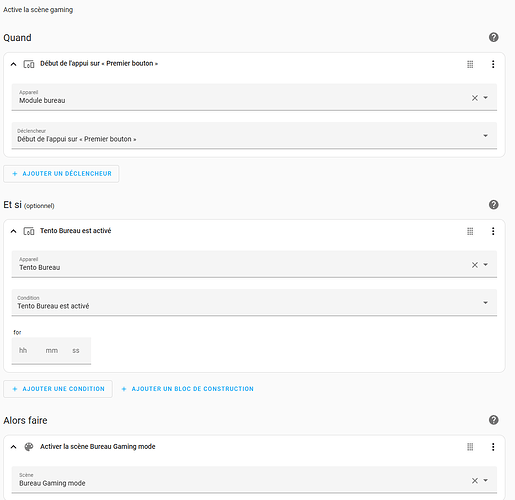Collapse the Tento Bureau est activé card

pyautogui.click(x=13, y=231)
